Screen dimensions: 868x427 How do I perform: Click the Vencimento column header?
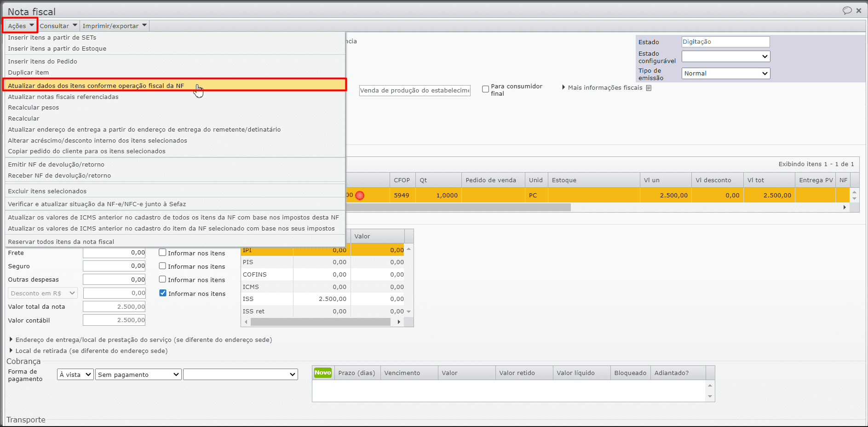point(409,373)
